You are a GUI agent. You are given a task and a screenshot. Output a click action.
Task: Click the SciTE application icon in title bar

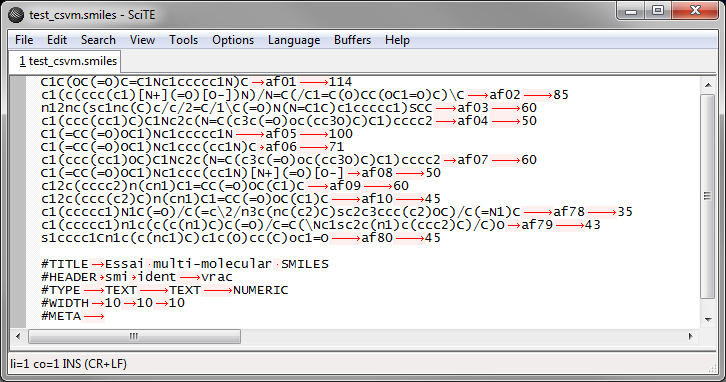click(x=16, y=15)
